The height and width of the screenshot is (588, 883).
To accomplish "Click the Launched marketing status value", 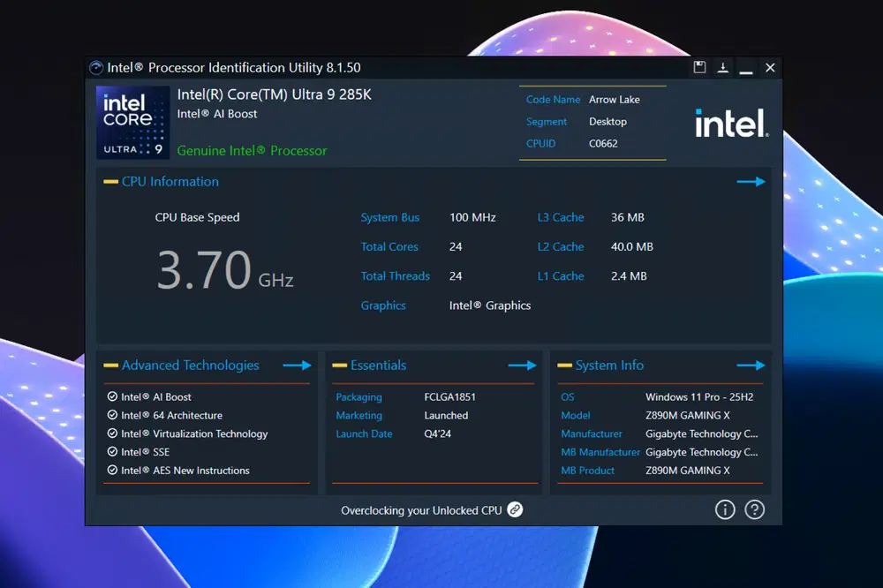I will point(446,415).
